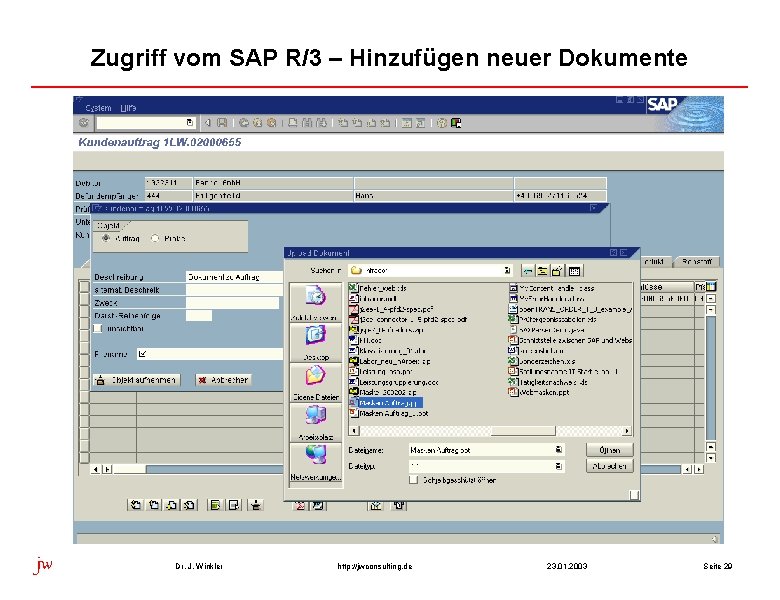Image resolution: width=780 pixels, height=600 pixels.
Task: Open Desktop in the places bar
Action: pyautogui.click(x=315, y=343)
